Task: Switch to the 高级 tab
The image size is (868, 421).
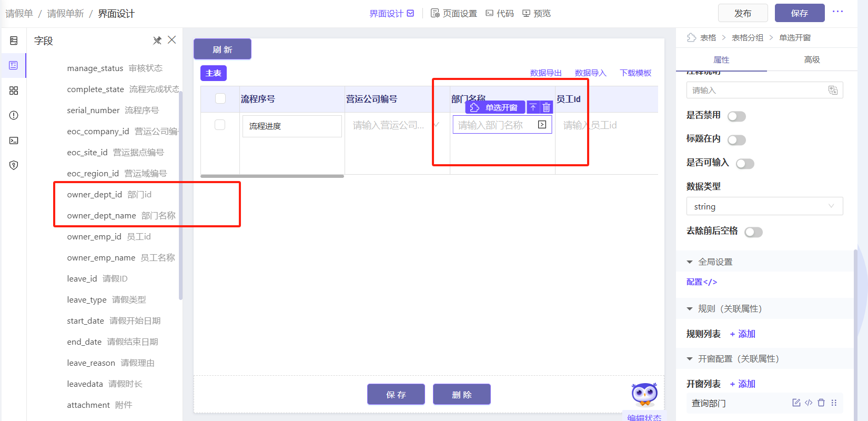Action: (812, 59)
